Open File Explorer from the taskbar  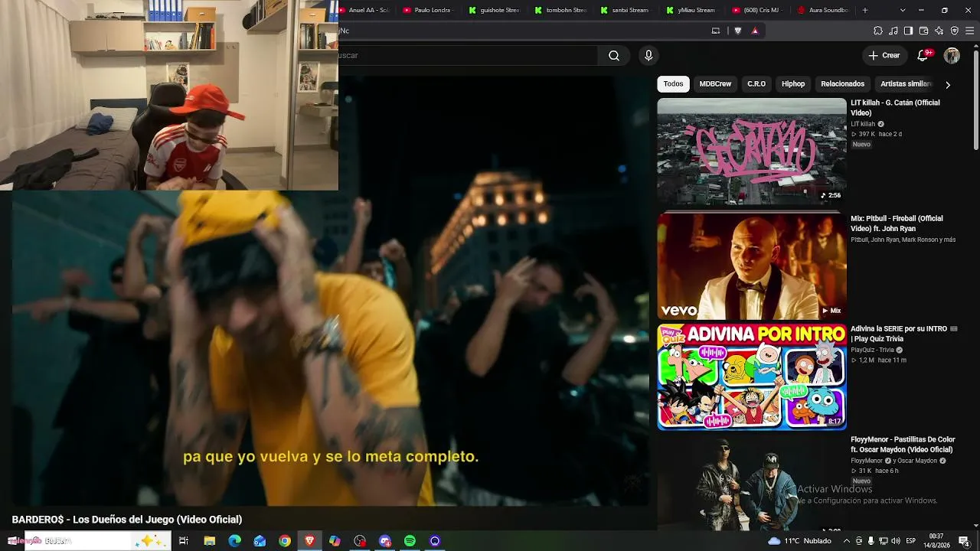click(x=209, y=541)
